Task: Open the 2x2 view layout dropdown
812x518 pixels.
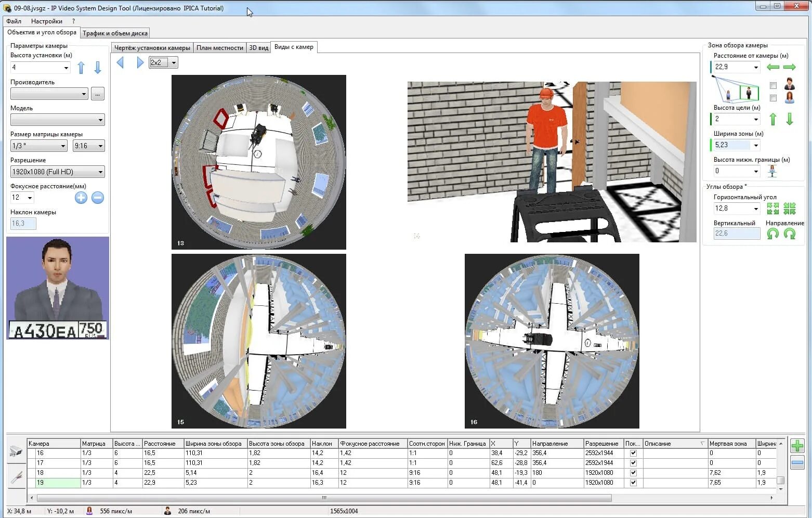Action: [x=174, y=62]
